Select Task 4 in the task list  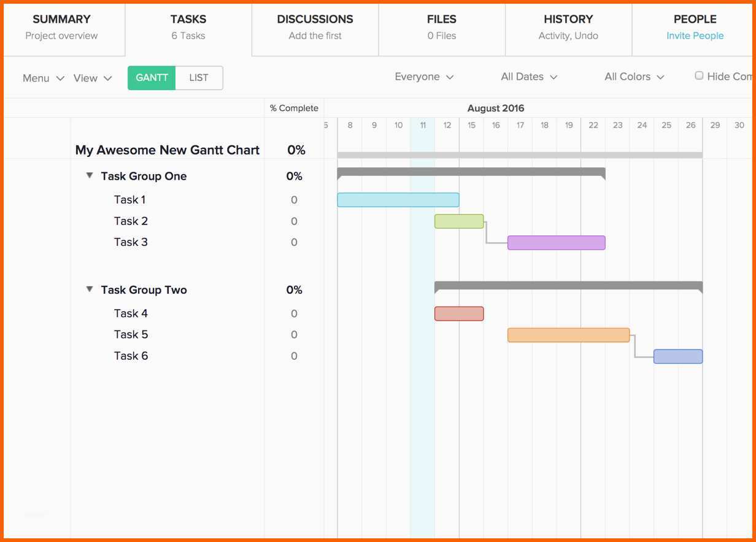(131, 313)
